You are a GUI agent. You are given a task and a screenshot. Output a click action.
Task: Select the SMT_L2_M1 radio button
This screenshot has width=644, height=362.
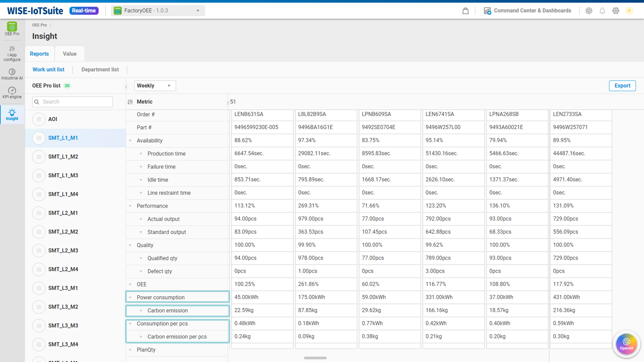pyautogui.click(x=39, y=213)
